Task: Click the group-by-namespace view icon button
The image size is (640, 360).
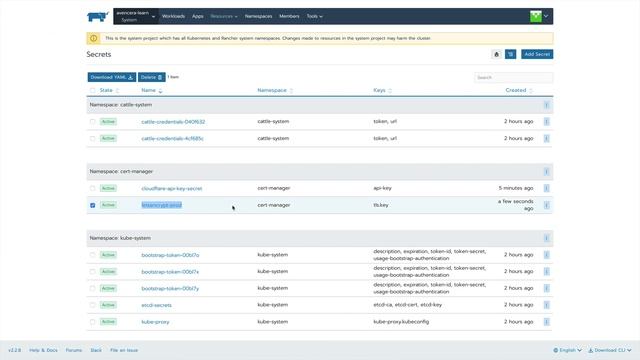Action: point(510,54)
